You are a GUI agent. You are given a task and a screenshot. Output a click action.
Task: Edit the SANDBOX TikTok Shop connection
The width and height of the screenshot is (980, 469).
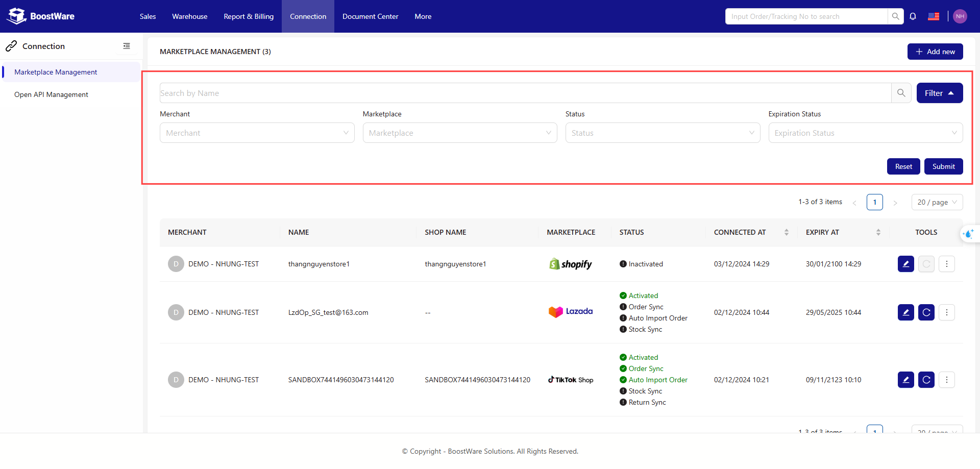(905, 380)
